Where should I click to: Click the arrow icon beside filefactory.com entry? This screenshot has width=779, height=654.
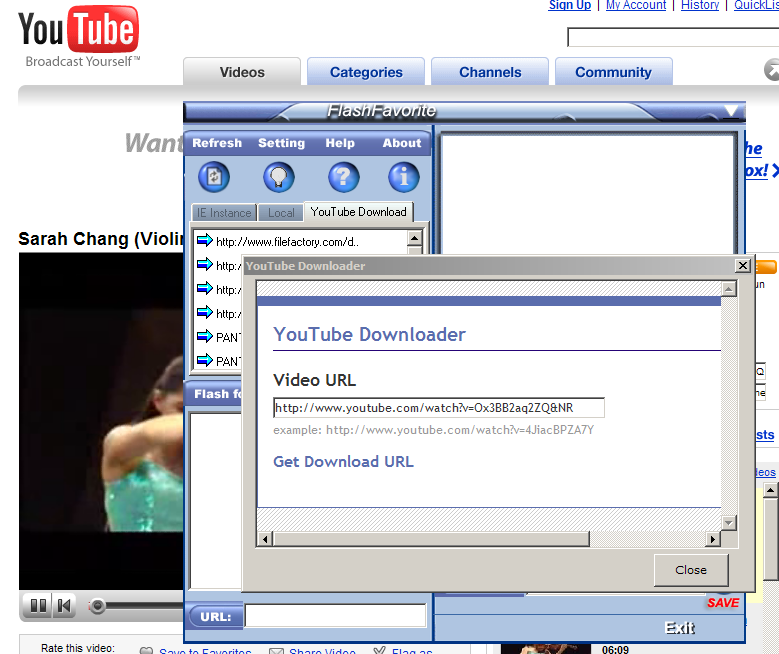[x=205, y=241]
